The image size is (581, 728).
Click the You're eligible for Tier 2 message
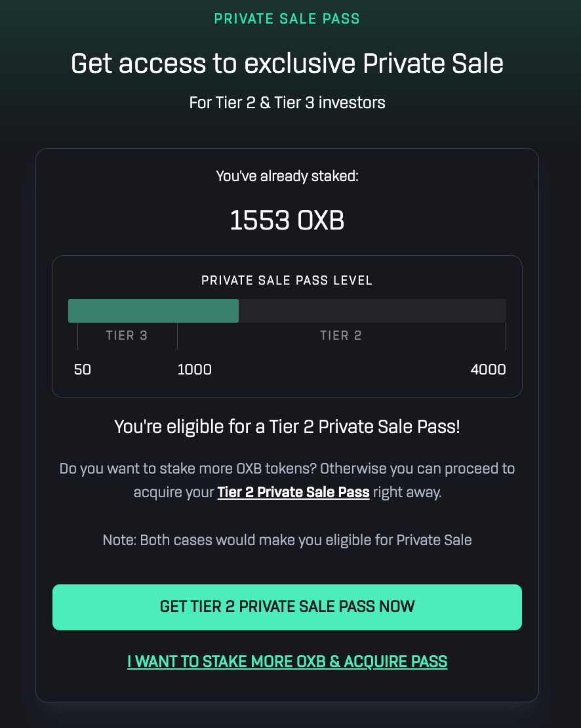coord(287,427)
